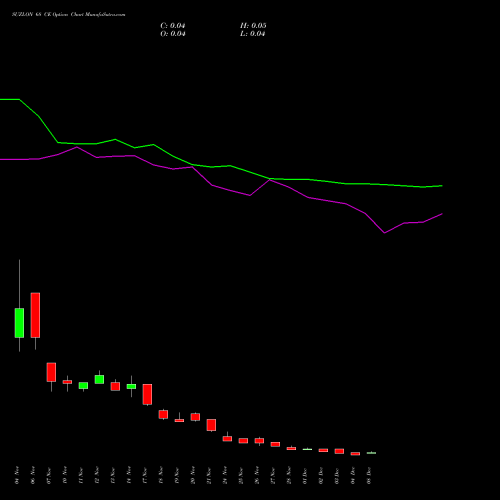Image resolution: width=500 pixels, height=500 pixels.
Task: Select the open value O: 0.04
Action: coord(173,34)
